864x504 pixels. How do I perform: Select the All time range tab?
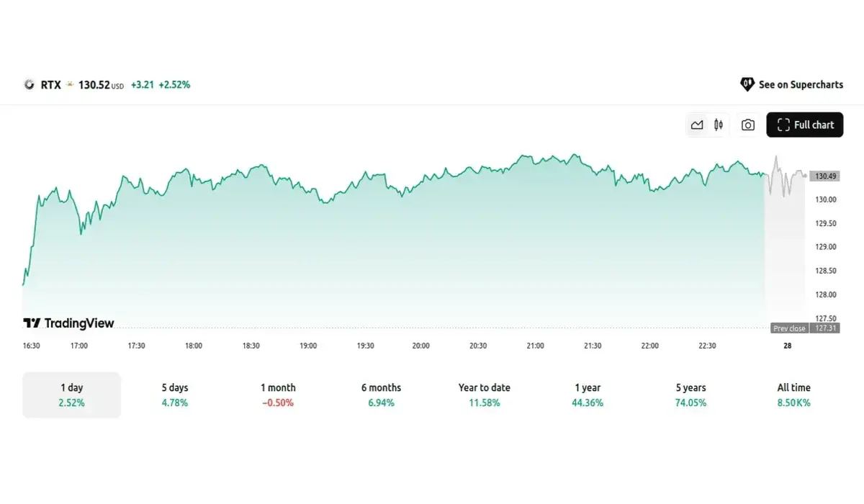[793, 395]
